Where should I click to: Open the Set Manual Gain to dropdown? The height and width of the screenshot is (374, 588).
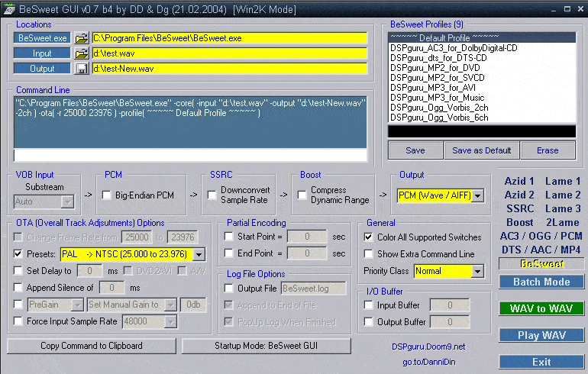tap(170, 305)
